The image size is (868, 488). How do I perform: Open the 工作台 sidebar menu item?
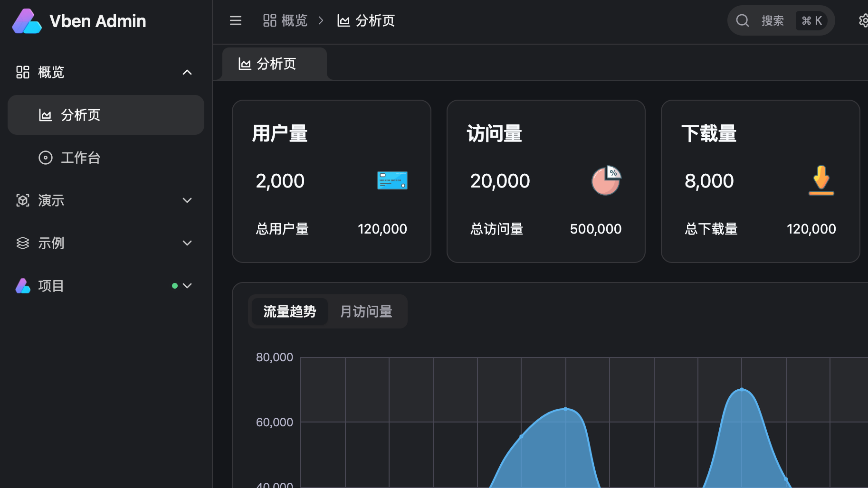[x=106, y=158]
